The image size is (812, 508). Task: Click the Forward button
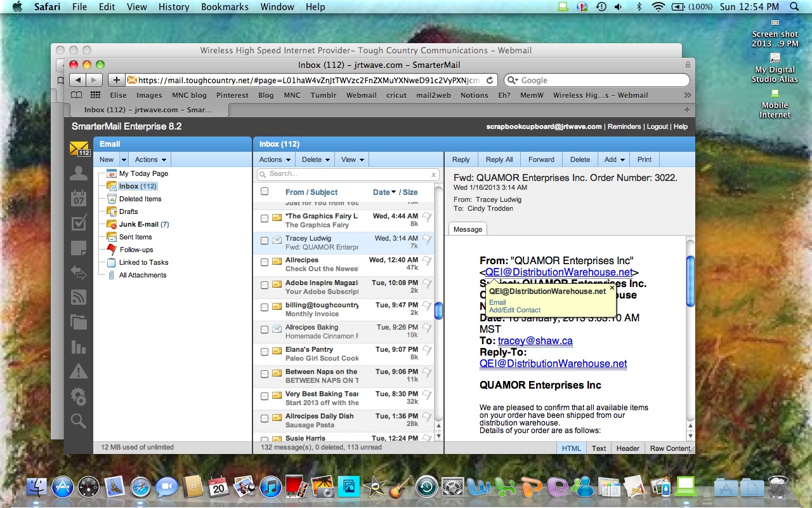click(x=541, y=160)
